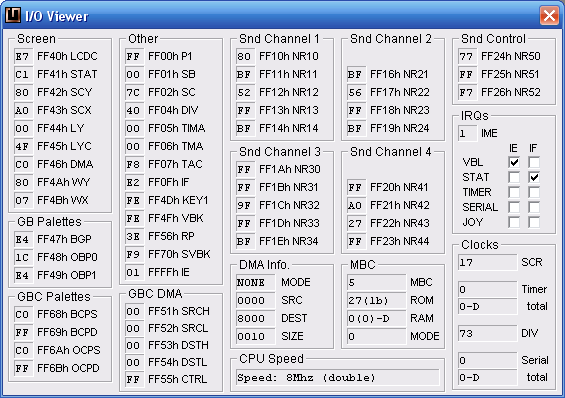Enable the JOY IE checkbox

pyautogui.click(x=514, y=222)
